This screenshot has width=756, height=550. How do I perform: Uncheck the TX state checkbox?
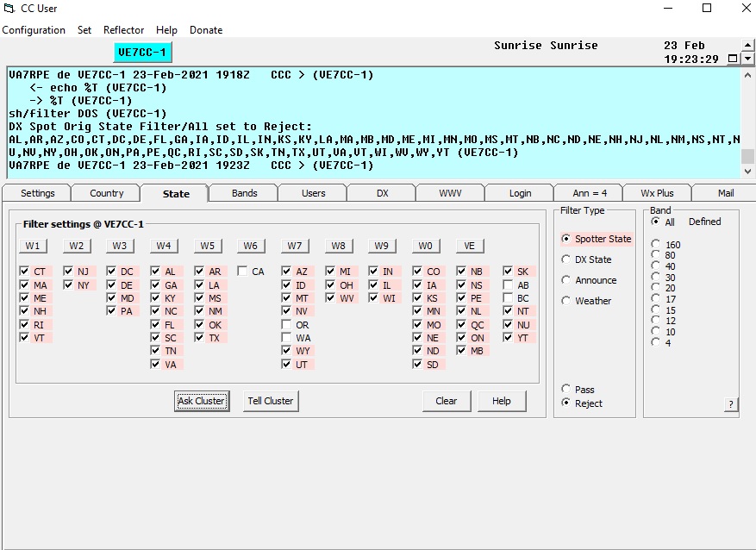click(x=199, y=337)
